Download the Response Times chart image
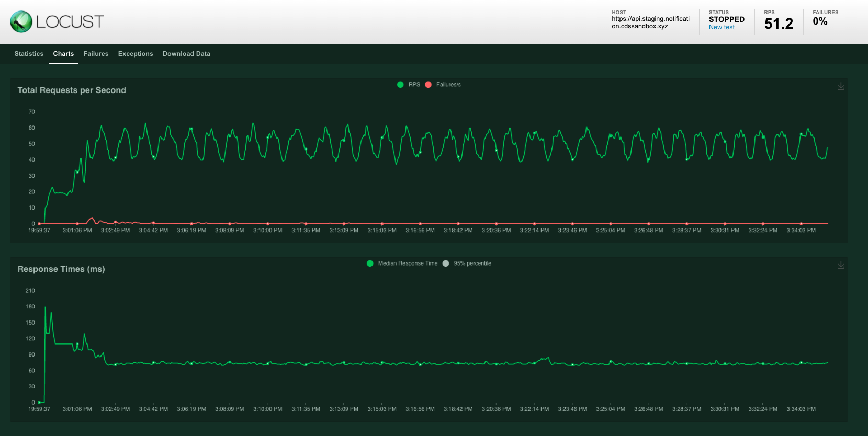The image size is (868, 436). click(841, 265)
